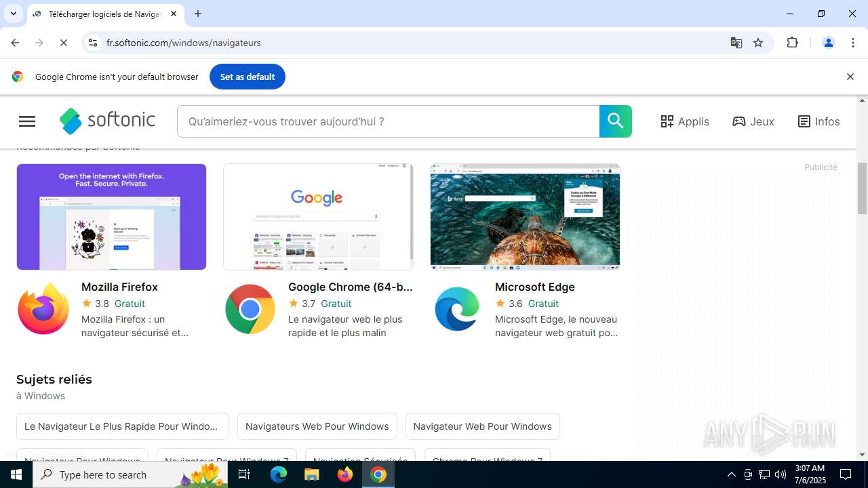
Task: Click the Microsoft Edge logo icon
Action: [x=457, y=309]
